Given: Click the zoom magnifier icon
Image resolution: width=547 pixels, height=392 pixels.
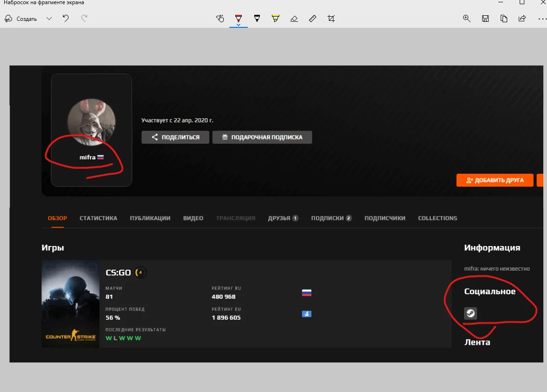Looking at the screenshot, I should 466,19.
